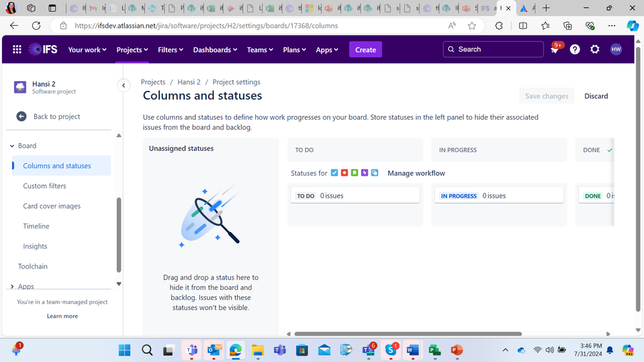Viewport: 644px width, 362px height.
Task: Click the TO DO column header
Action: 355,150
